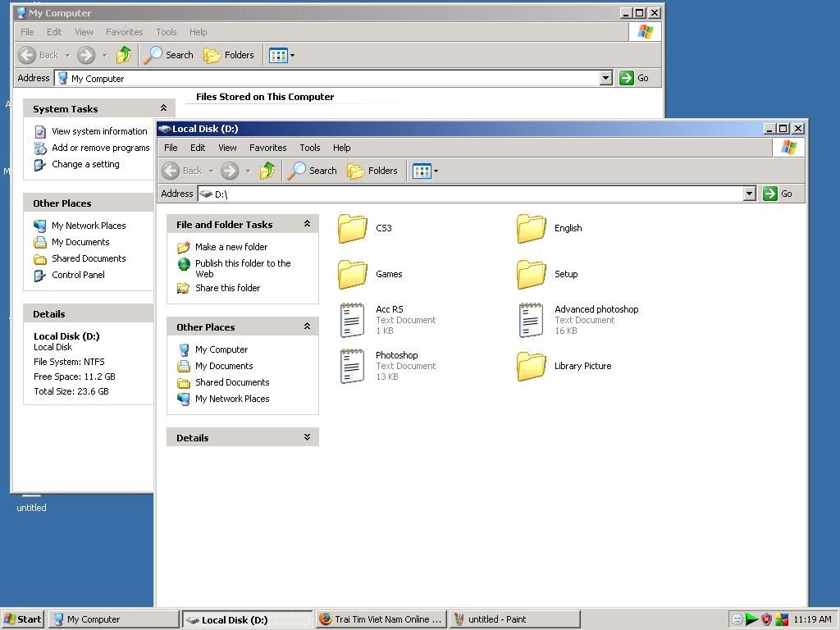Viewport: 840px width, 630px height.
Task: Click View system information
Action: coord(90,132)
